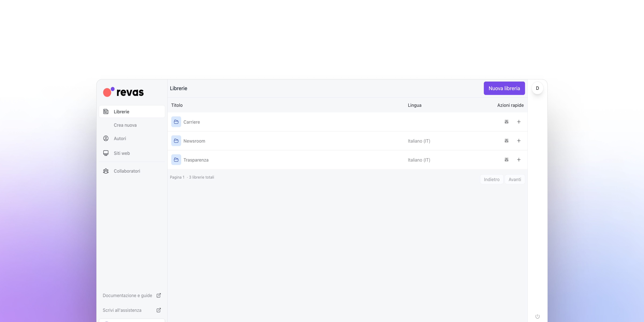The width and height of the screenshot is (644, 322).
Task: Open quick settings sliders for Carriere
Action: pyautogui.click(x=506, y=122)
